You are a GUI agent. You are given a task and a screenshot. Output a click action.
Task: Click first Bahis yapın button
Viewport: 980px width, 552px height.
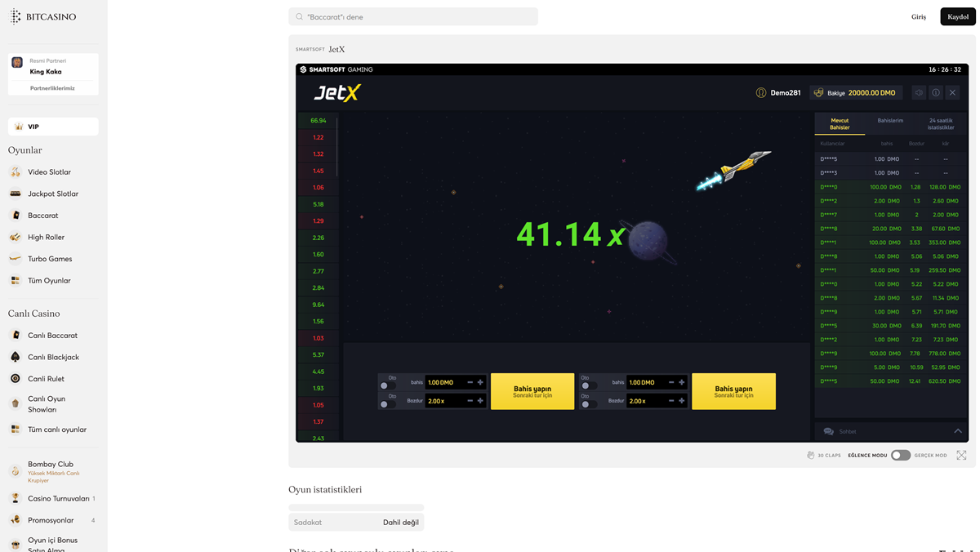point(532,391)
